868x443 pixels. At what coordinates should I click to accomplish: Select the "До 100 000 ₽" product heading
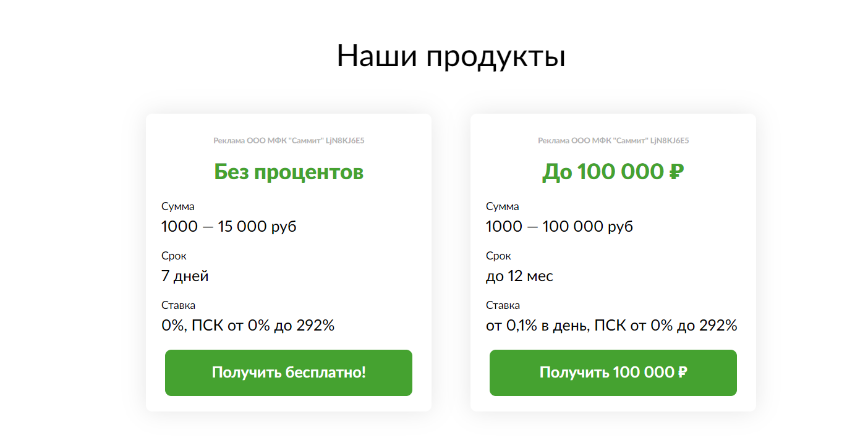pyautogui.click(x=613, y=172)
